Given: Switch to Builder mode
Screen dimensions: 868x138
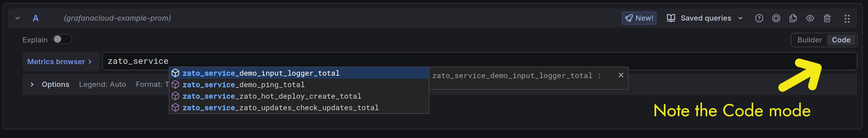Looking at the screenshot, I should 809,40.
